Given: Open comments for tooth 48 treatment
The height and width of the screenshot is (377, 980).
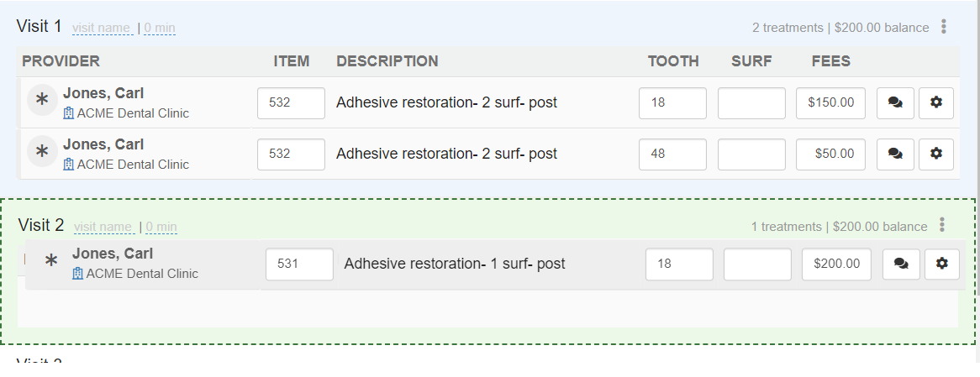Looking at the screenshot, I should pos(895,154).
